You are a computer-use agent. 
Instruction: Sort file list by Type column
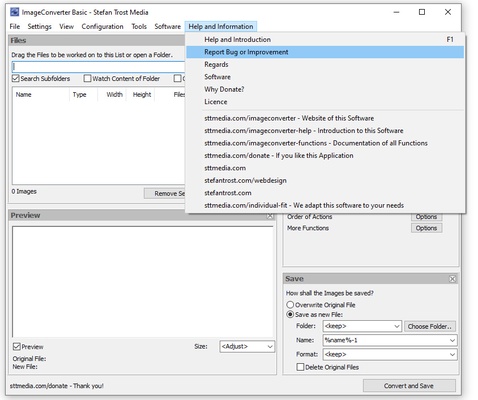(83, 94)
